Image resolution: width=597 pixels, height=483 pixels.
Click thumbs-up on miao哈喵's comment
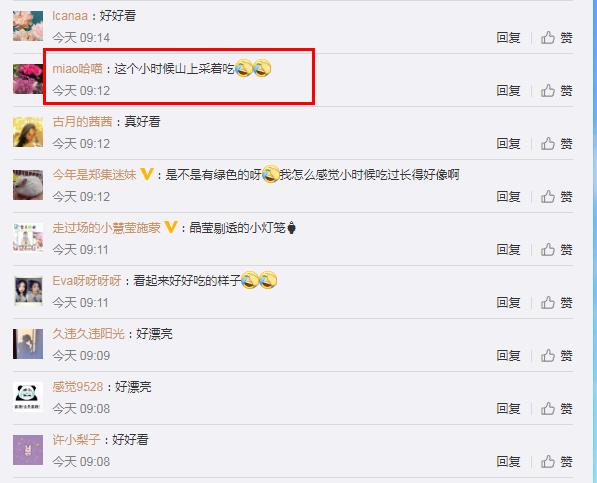click(x=557, y=91)
